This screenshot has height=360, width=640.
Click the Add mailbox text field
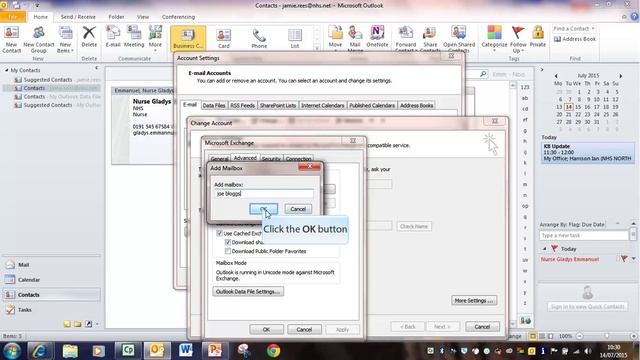click(264, 194)
